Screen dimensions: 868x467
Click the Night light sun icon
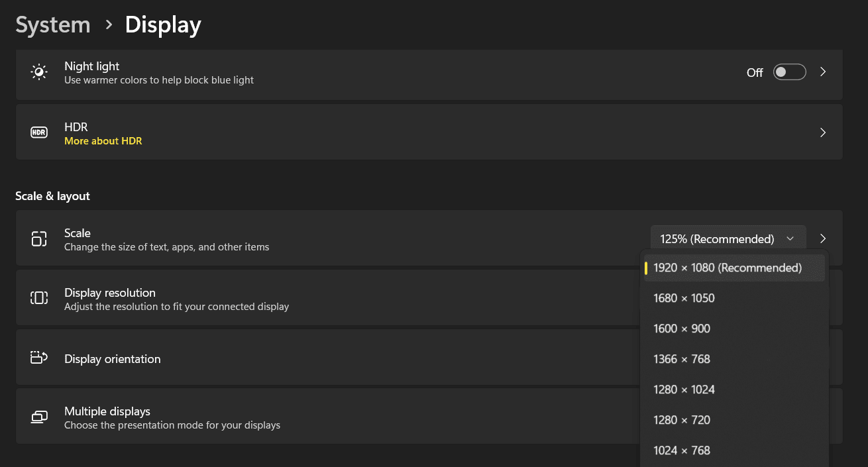(x=38, y=72)
